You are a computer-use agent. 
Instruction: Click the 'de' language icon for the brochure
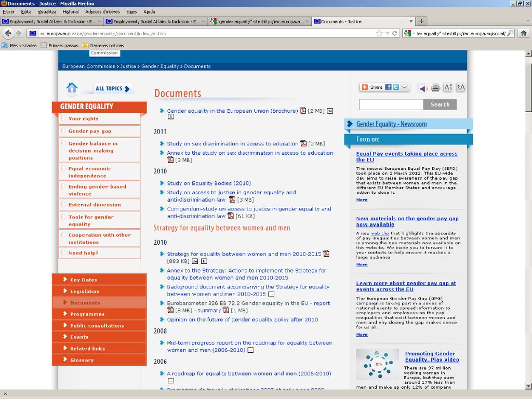click(x=330, y=111)
